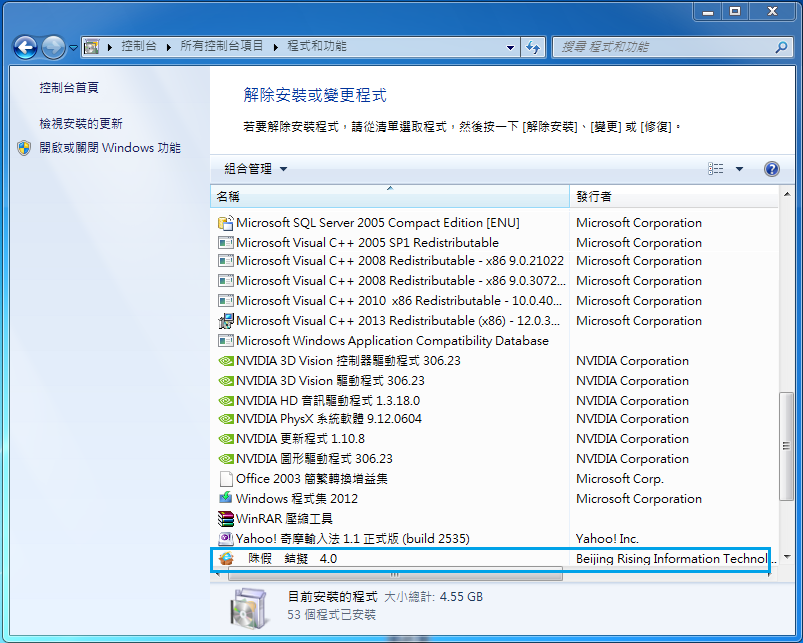Click the Rising 4.0 program icon

[x=226, y=559]
